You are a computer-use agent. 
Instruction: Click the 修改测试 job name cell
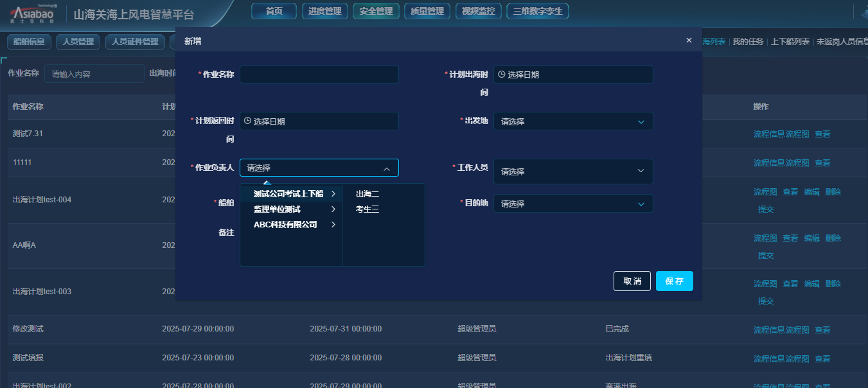[28, 329]
